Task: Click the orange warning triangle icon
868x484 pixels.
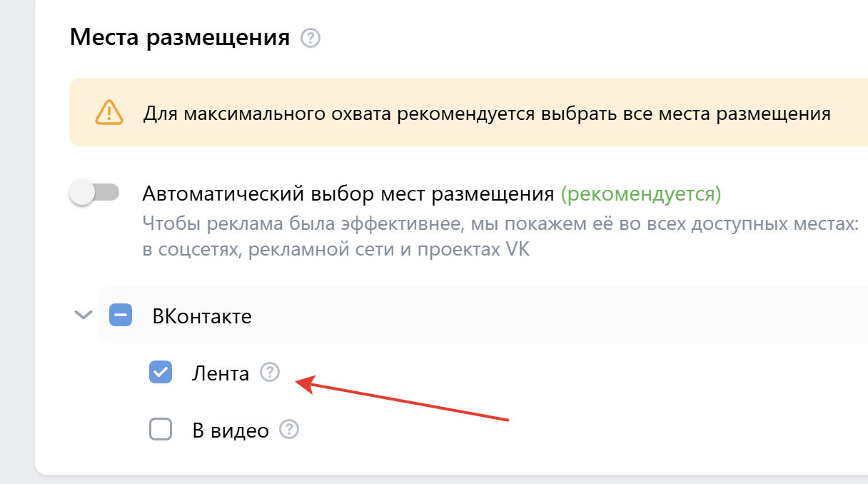Action: pyautogui.click(x=108, y=113)
